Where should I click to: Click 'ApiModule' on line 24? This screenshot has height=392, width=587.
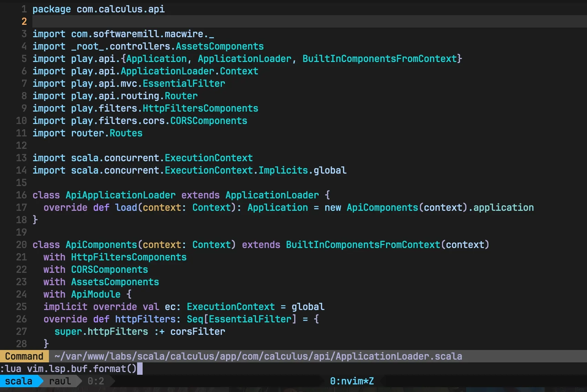[96, 294]
